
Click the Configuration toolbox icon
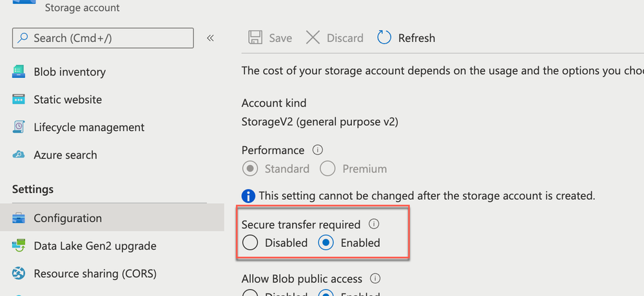[19, 219]
